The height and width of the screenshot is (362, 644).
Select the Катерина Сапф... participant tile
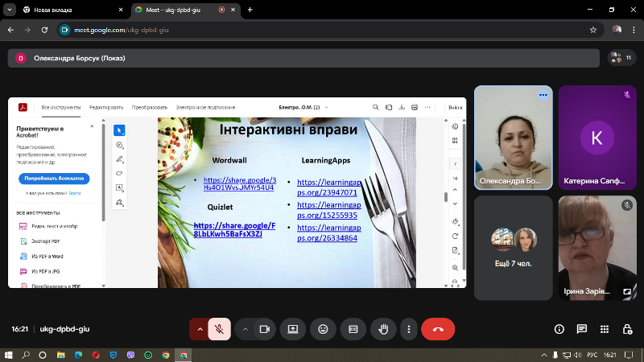point(597,138)
